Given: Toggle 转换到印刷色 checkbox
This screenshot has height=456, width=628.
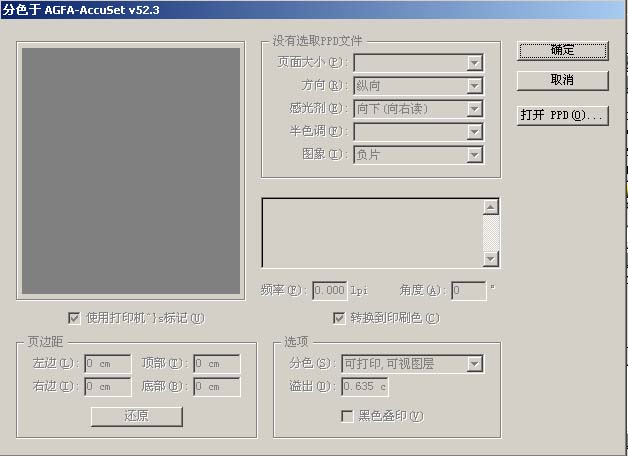Looking at the screenshot, I should pos(339,318).
